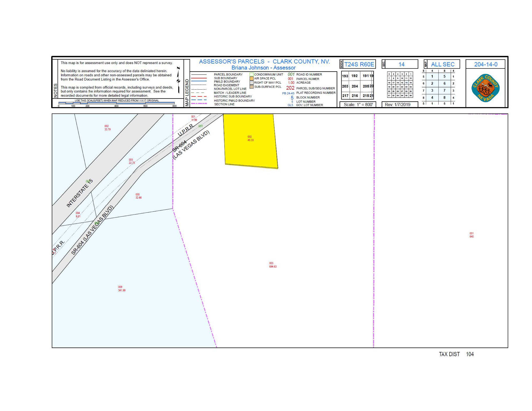Click the ALL SEC map field
532x411 pixels.
click(x=443, y=64)
